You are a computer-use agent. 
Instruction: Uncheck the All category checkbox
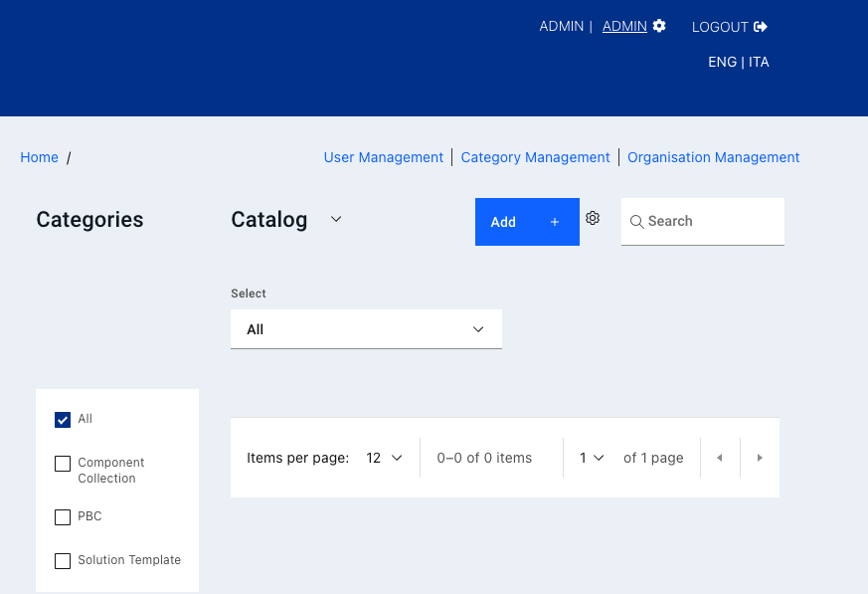click(63, 419)
